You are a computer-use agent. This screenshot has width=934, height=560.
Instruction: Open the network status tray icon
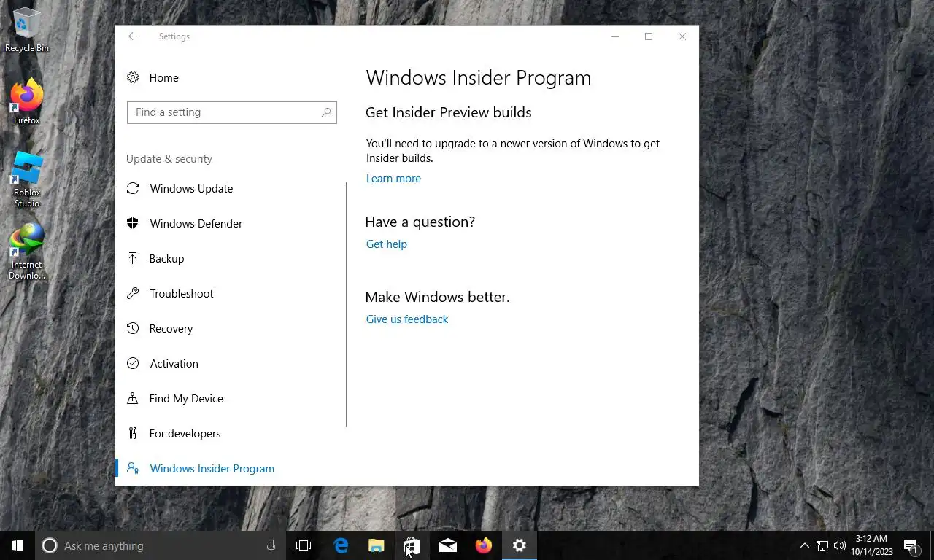tap(822, 545)
